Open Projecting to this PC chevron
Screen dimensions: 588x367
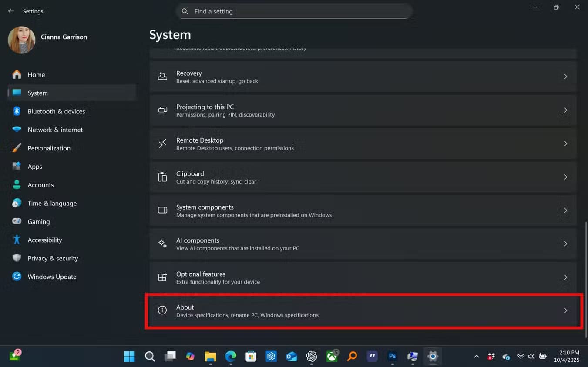565,110
